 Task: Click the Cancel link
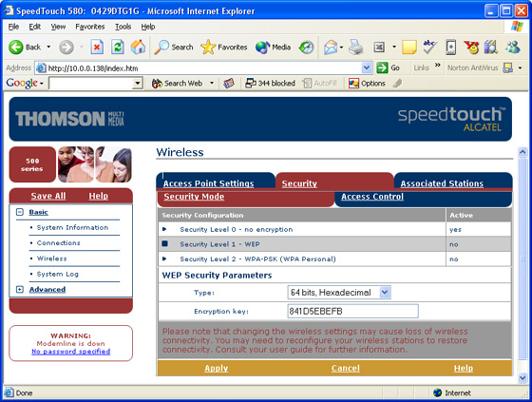[346, 368]
